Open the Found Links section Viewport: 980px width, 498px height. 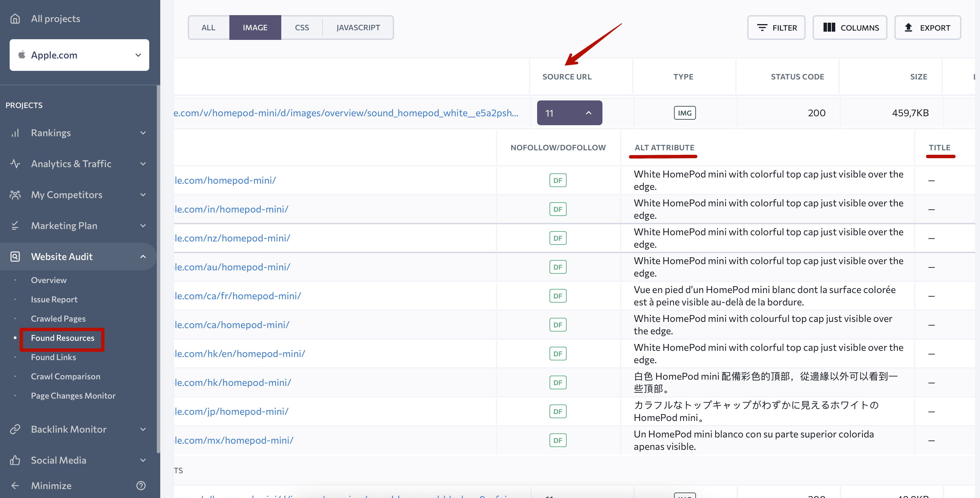(x=53, y=357)
